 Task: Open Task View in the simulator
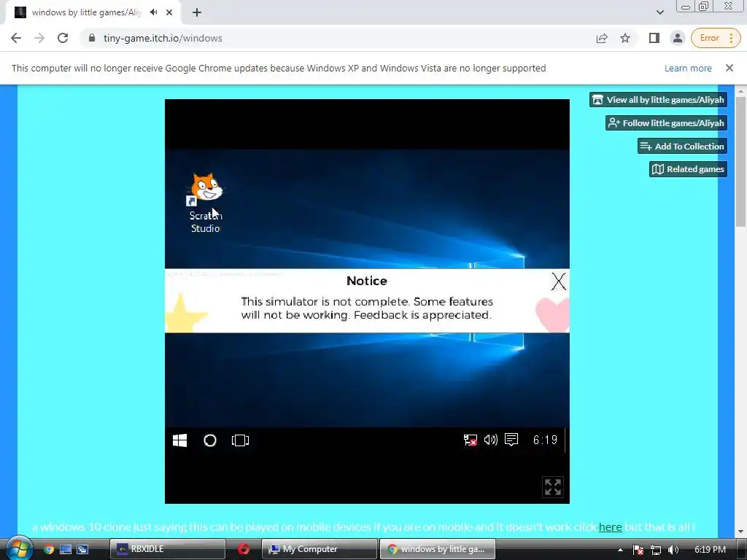(x=240, y=440)
